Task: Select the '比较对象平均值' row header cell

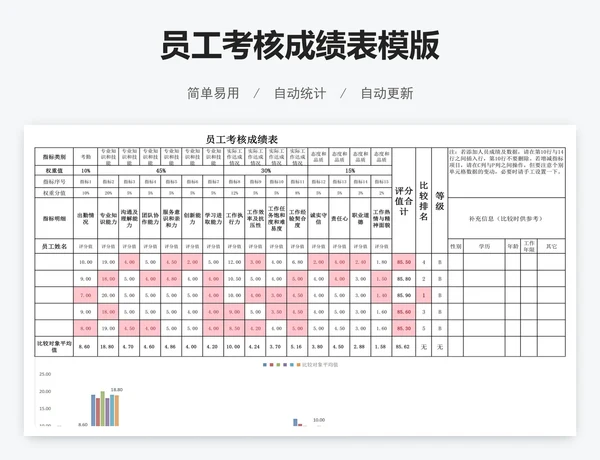Action: tap(54, 347)
